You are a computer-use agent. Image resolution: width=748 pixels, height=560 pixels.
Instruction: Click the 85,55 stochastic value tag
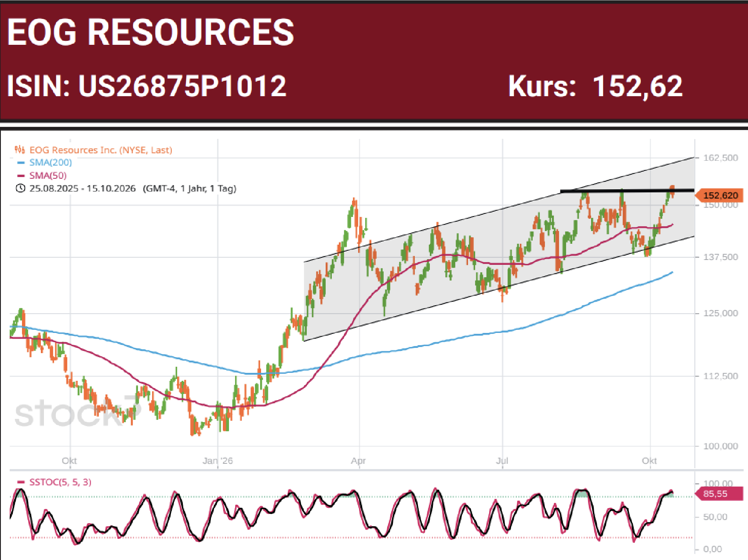pos(719,494)
